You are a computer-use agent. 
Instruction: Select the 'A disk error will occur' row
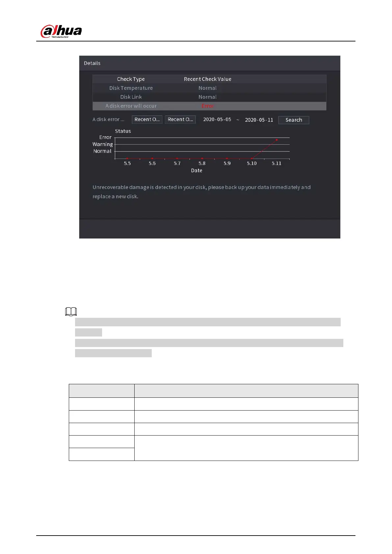209,106
